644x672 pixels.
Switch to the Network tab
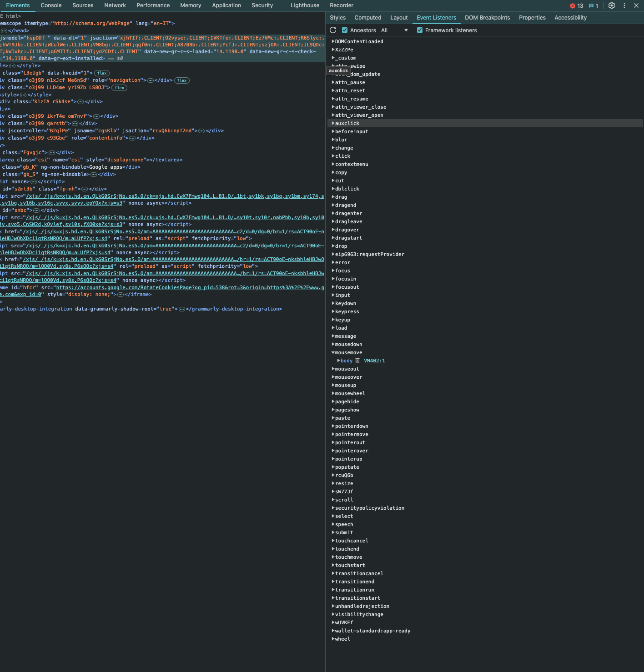click(x=115, y=5)
